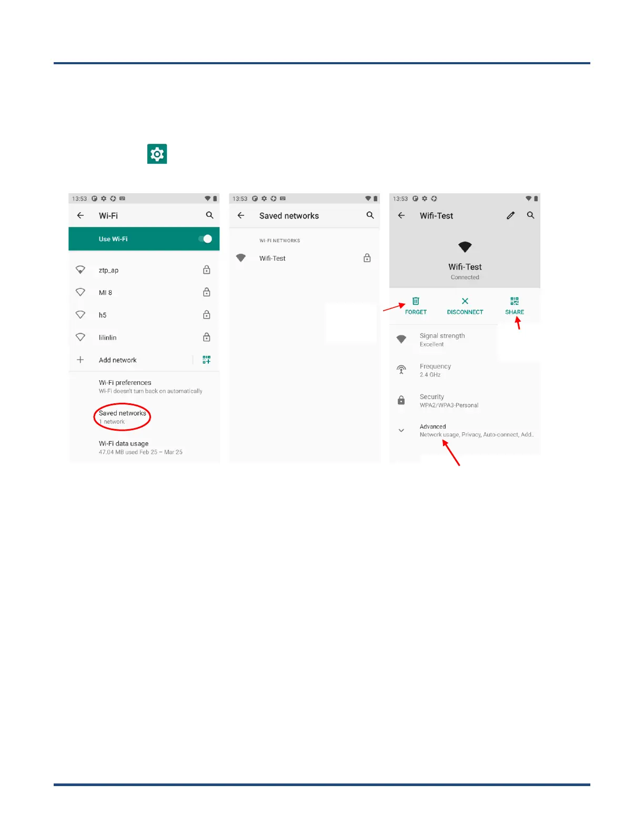Click the green Settings gear icon
Image resolution: width=644 pixels, height=834 pixels.
pos(157,154)
